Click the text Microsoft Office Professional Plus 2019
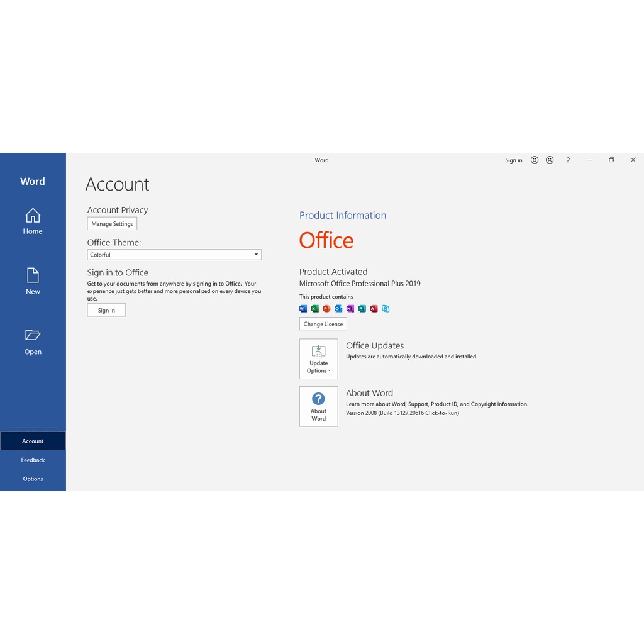The height and width of the screenshot is (644, 644). 360,284
